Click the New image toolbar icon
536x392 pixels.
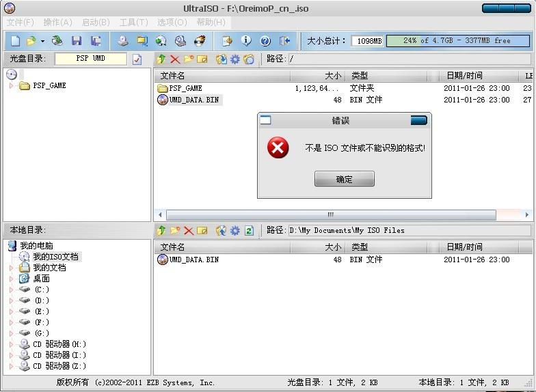(x=15, y=41)
